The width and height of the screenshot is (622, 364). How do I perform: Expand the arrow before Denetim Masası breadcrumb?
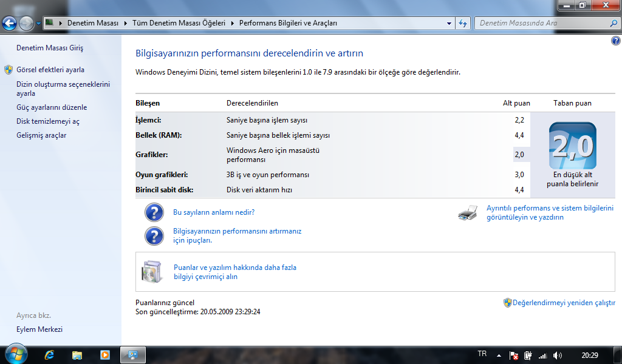click(61, 24)
